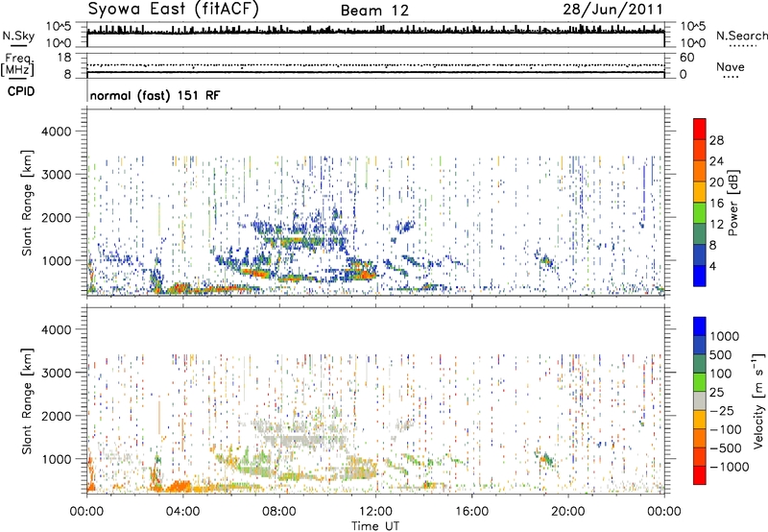
Task: Click the blue bottom of power colorbar
Action: tap(700, 276)
